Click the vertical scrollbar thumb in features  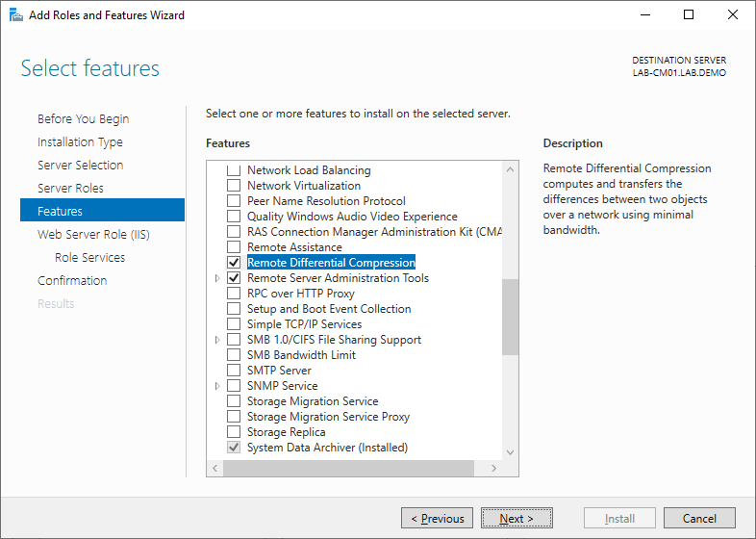point(510,318)
